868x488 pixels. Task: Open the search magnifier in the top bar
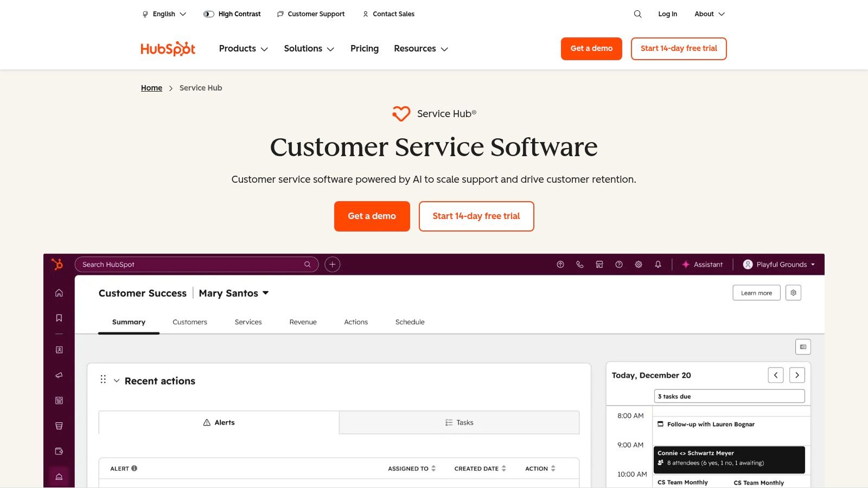click(637, 14)
